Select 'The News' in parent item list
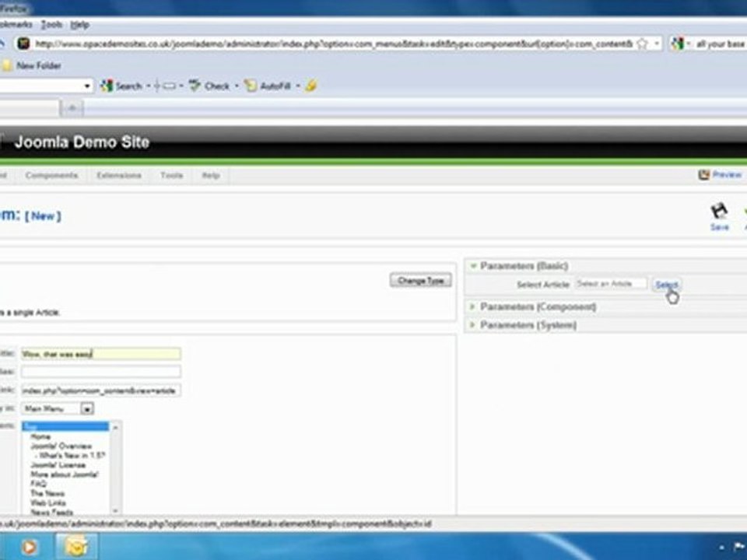 [x=47, y=493]
